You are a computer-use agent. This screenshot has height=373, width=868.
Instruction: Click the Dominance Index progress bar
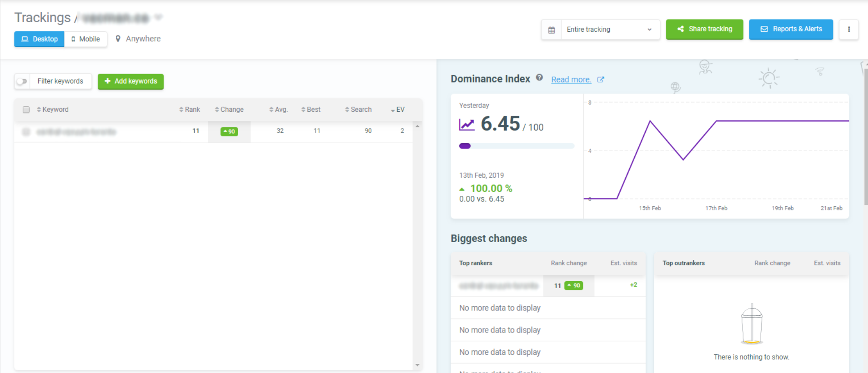click(517, 146)
